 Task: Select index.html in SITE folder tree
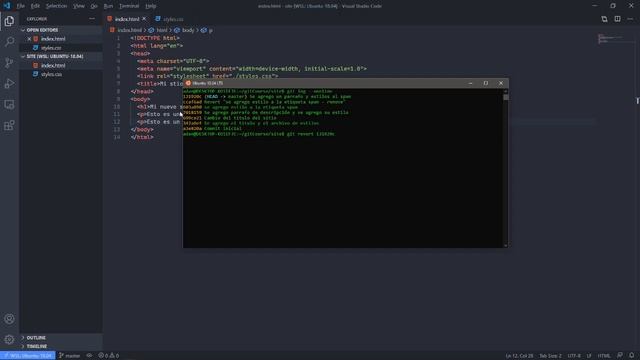(53, 65)
